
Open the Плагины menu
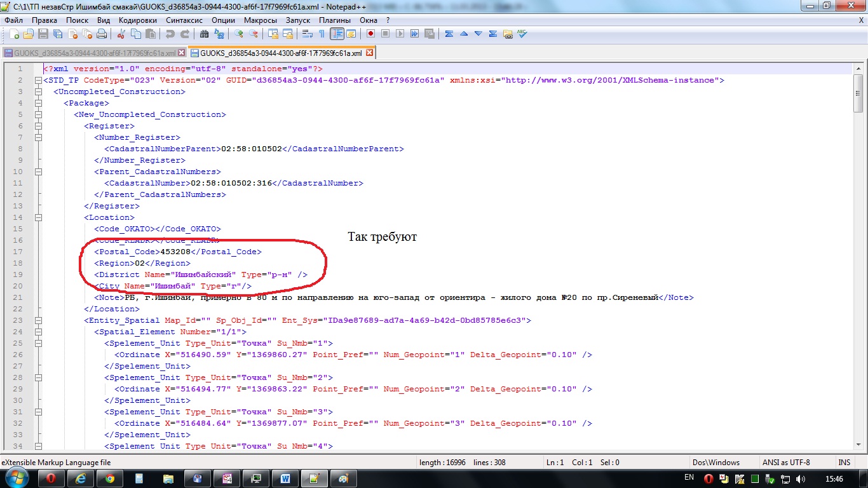[335, 20]
